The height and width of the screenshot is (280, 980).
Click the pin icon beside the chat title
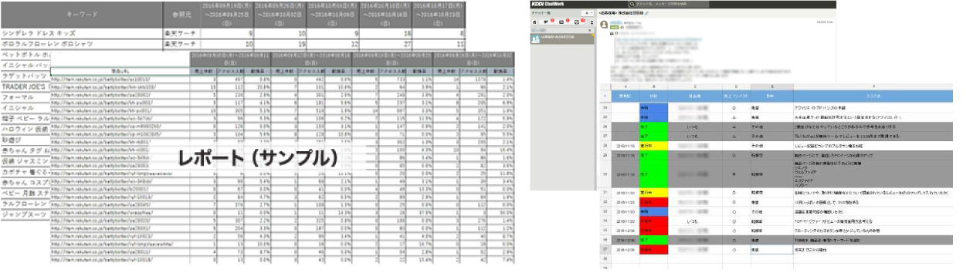point(646,13)
